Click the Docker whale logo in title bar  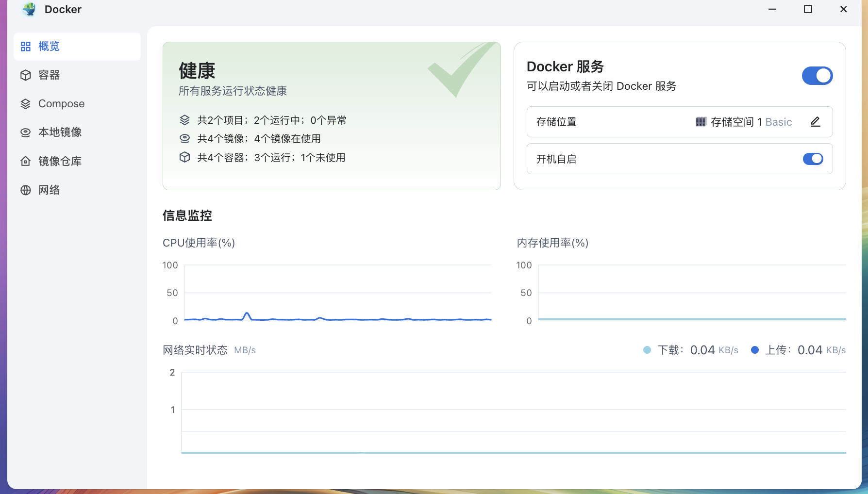coord(30,9)
